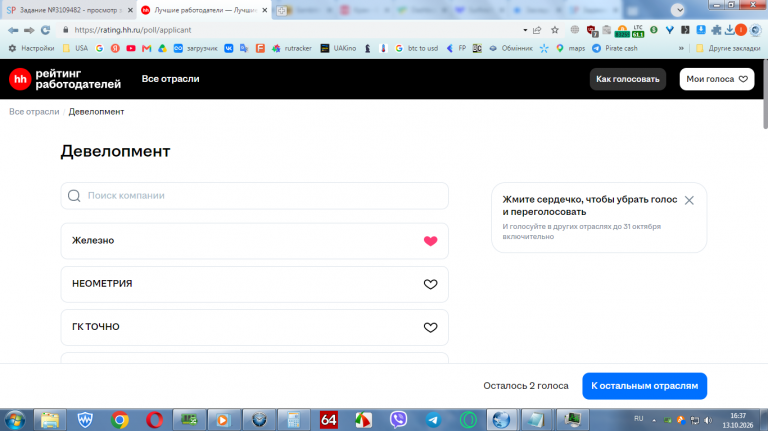Open the UAKino bookmark
Viewport: 768px width, 431px height.
point(338,48)
